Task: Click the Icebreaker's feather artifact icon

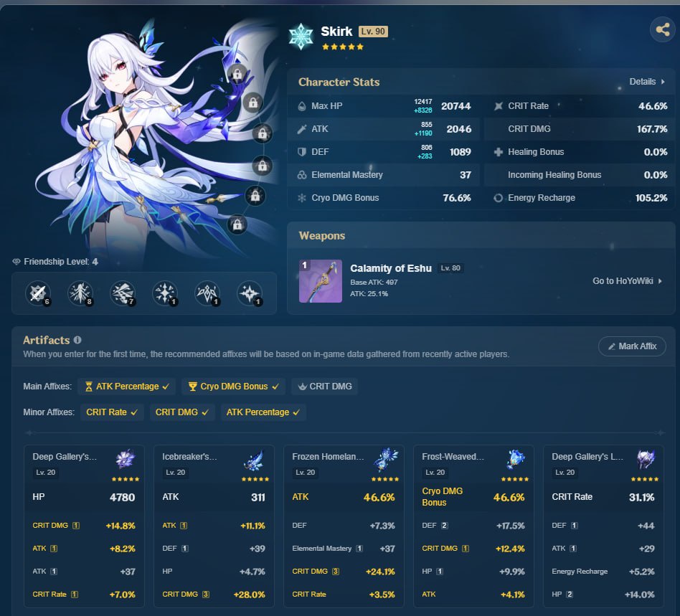Action: [255, 460]
